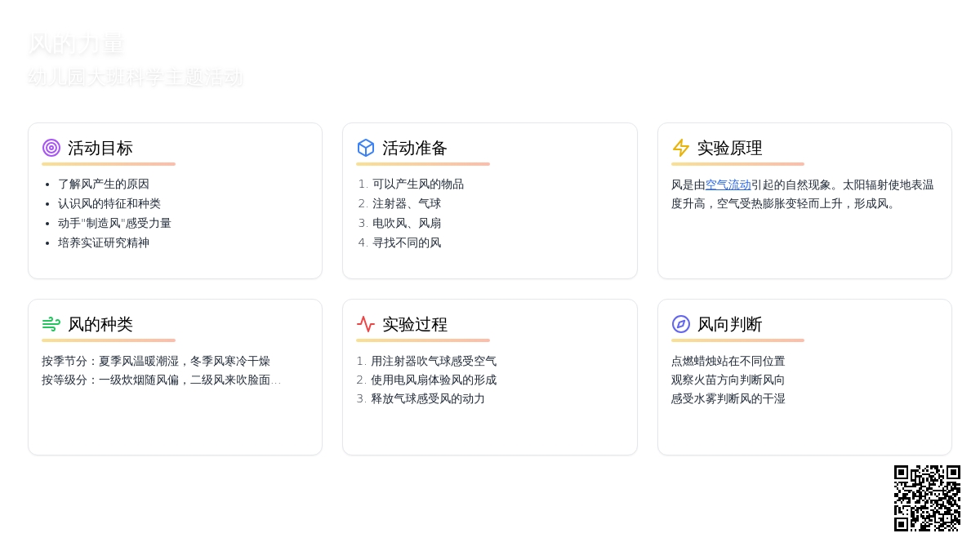Screen dimensions: 980x551
Task: Click the wind icon beside 风的种类
Action: coord(51,324)
